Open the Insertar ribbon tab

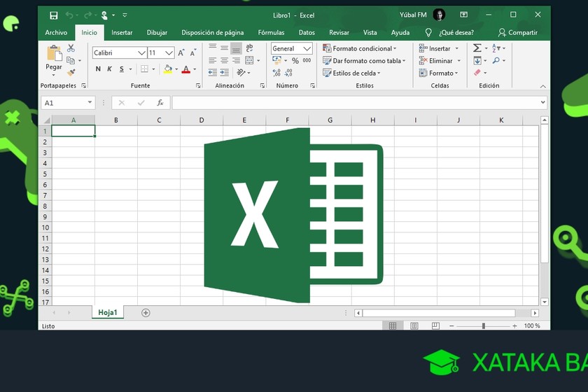[122, 32]
